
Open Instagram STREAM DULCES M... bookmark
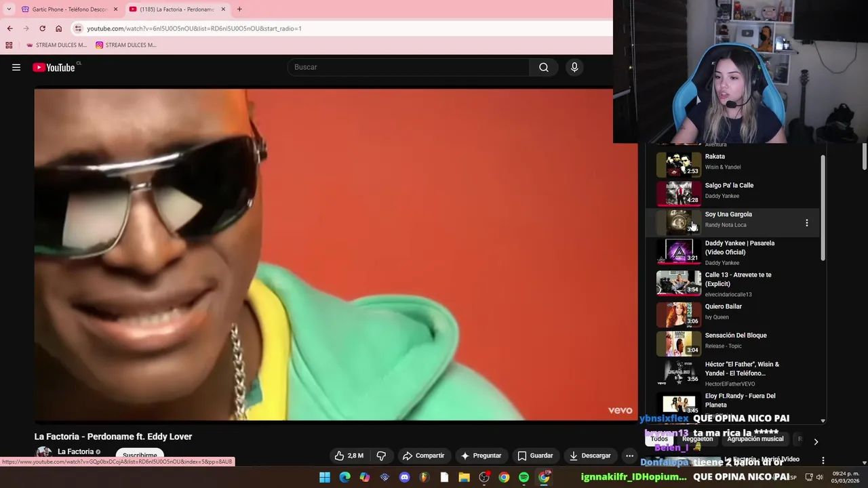point(126,45)
